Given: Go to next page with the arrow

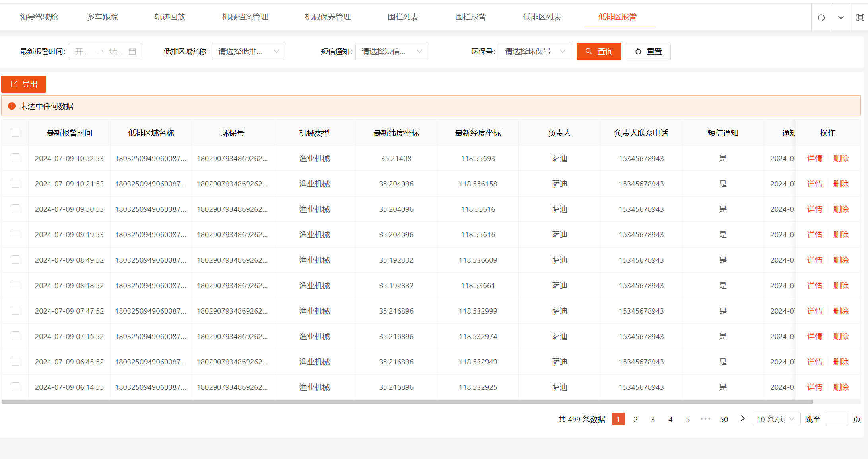Looking at the screenshot, I should pos(742,418).
